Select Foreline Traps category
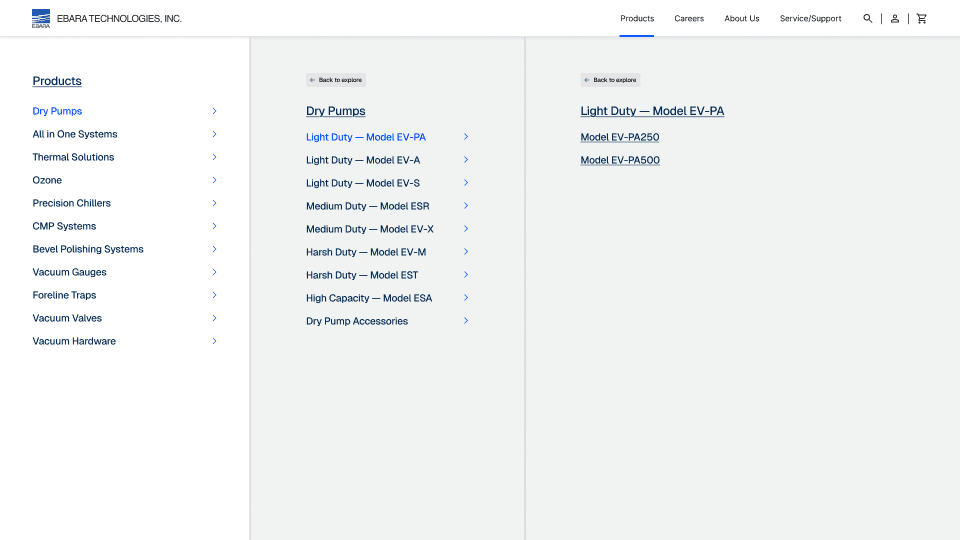 [64, 295]
